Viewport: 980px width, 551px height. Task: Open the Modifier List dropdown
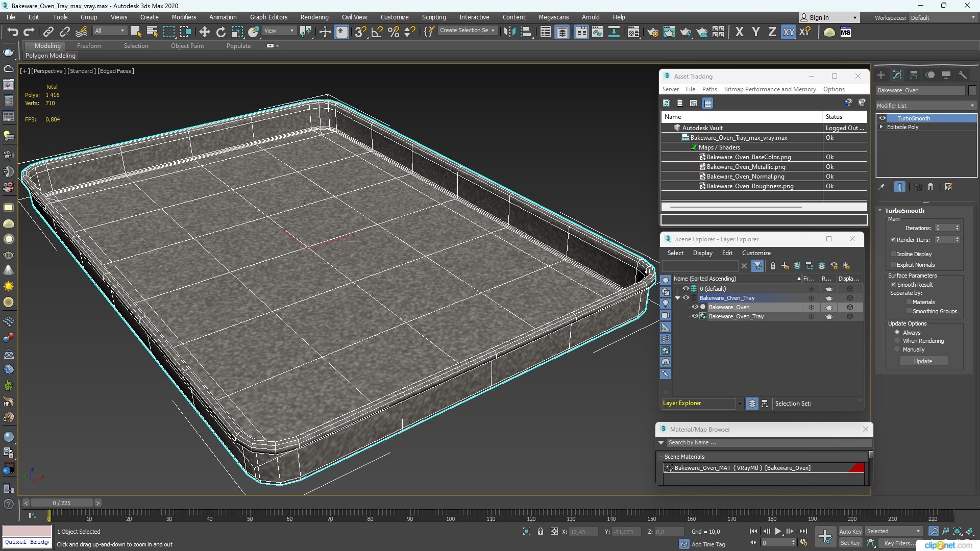(x=926, y=106)
